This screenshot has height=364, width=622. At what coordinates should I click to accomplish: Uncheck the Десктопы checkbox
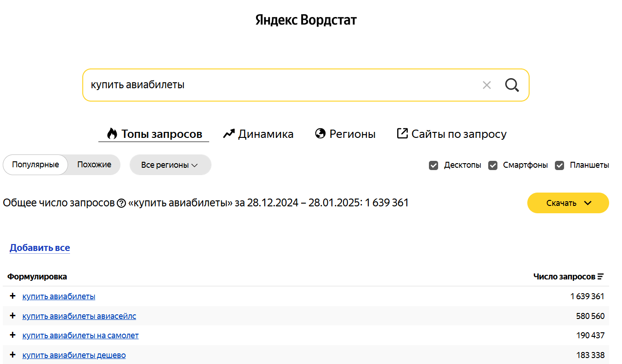[x=434, y=165]
